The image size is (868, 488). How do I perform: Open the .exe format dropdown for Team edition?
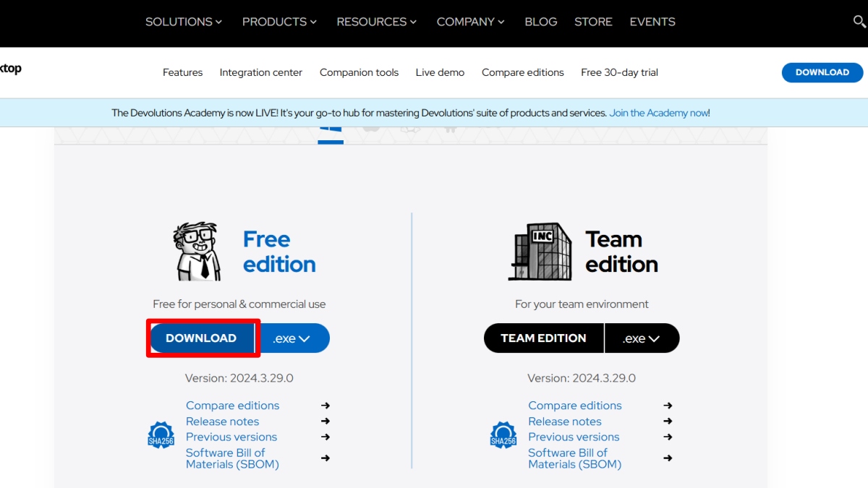[x=642, y=338]
